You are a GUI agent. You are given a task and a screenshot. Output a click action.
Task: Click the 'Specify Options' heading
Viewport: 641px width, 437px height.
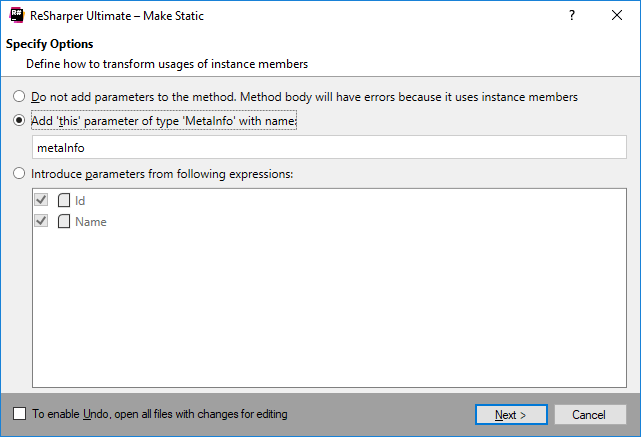pyautogui.click(x=50, y=45)
